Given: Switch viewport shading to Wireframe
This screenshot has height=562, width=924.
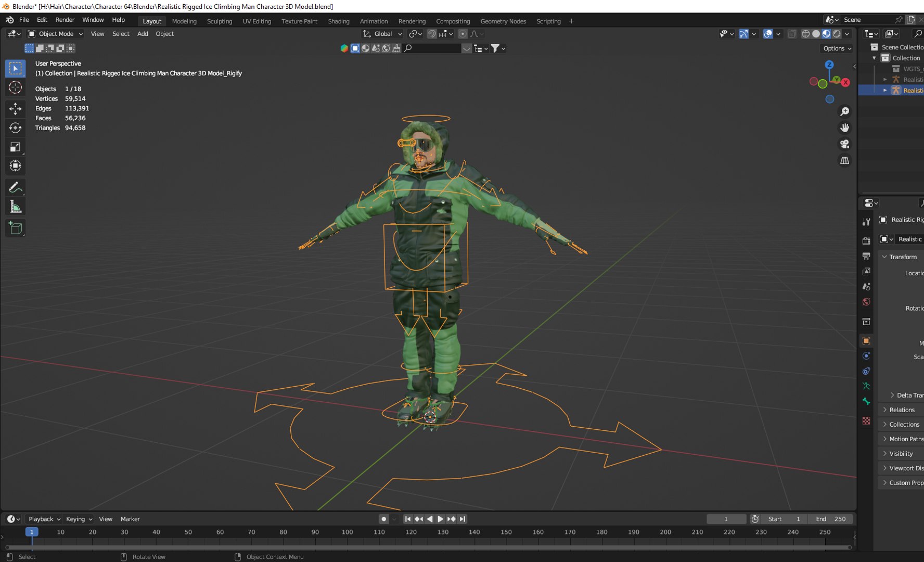Looking at the screenshot, I should [x=805, y=34].
